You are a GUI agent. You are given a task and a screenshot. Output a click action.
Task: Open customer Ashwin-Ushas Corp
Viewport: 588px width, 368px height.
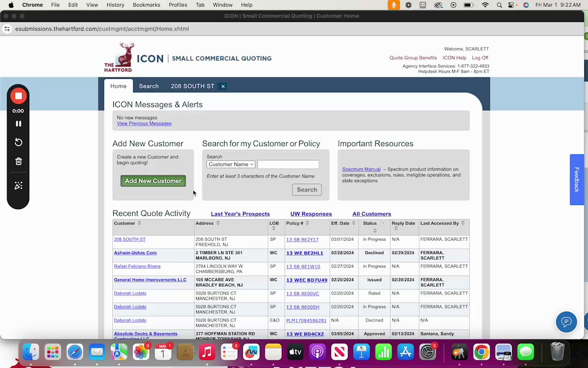point(135,252)
